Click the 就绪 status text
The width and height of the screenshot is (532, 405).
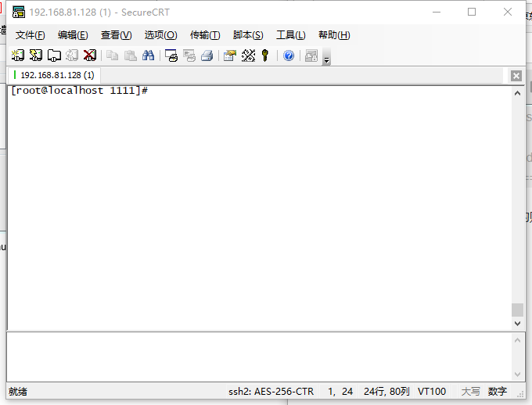[x=18, y=392]
